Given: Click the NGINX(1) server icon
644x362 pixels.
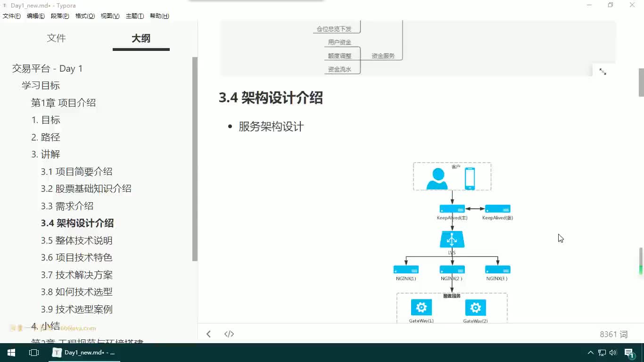Looking at the screenshot, I should (x=406, y=270).
